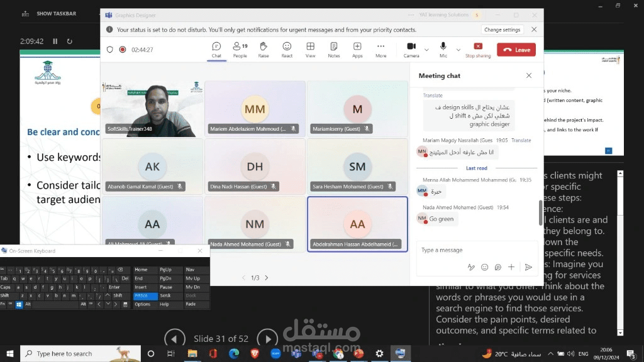
Task: Dismiss the do not disturb banner
Action: pyautogui.click(x=534, y=30)
